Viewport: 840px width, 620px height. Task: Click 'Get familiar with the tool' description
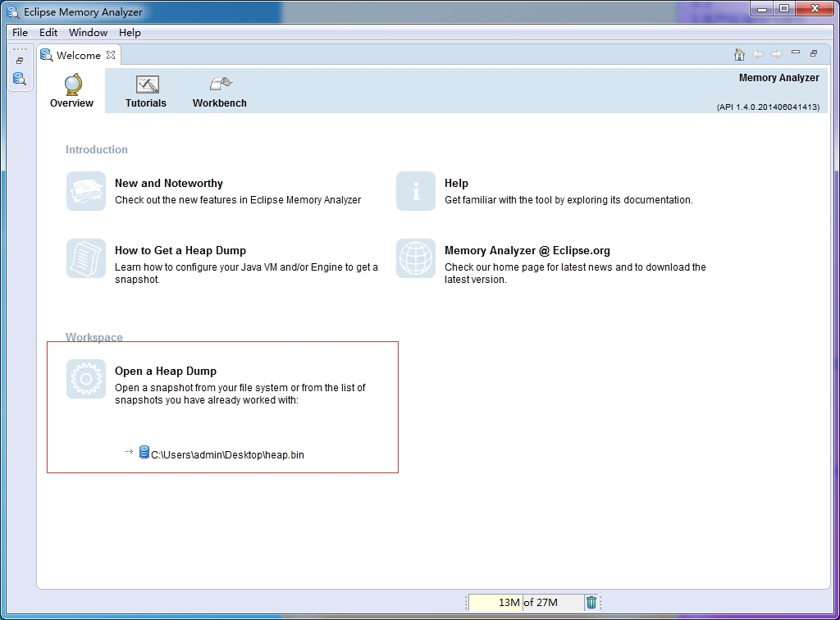tap(568, 200)
